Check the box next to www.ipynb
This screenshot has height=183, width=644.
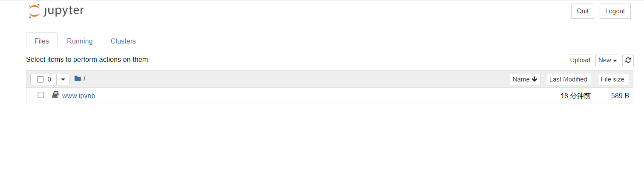[x=41, y=95]
